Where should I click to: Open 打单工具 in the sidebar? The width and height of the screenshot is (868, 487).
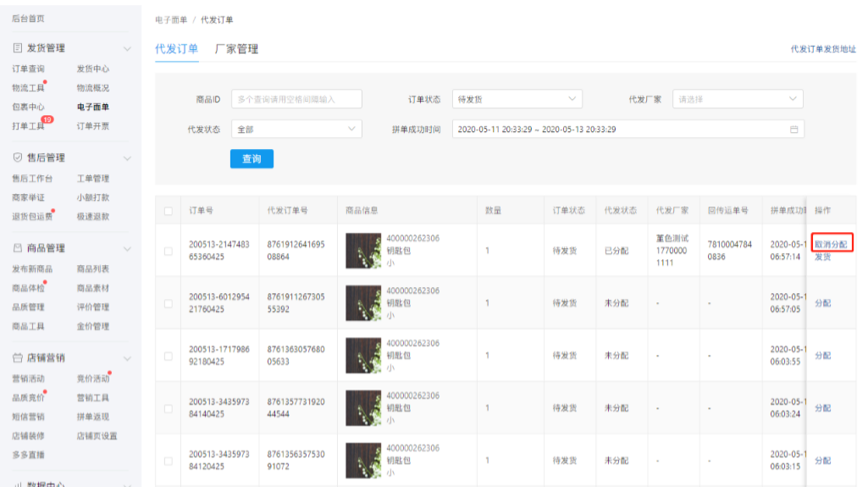tap(28, 126)
